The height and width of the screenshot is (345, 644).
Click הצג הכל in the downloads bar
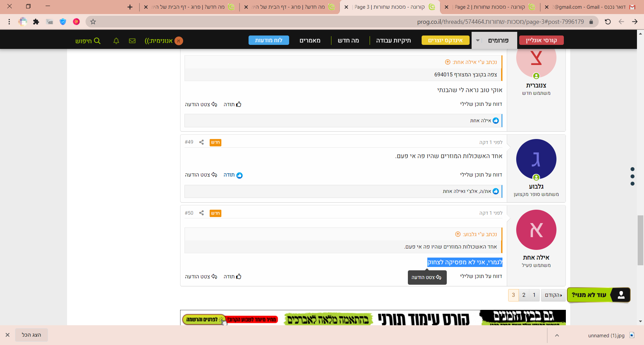[x=32, y=335]
